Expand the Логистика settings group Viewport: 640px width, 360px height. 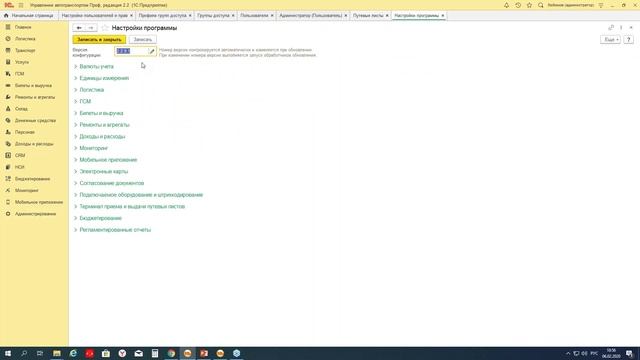pos(91,90)
